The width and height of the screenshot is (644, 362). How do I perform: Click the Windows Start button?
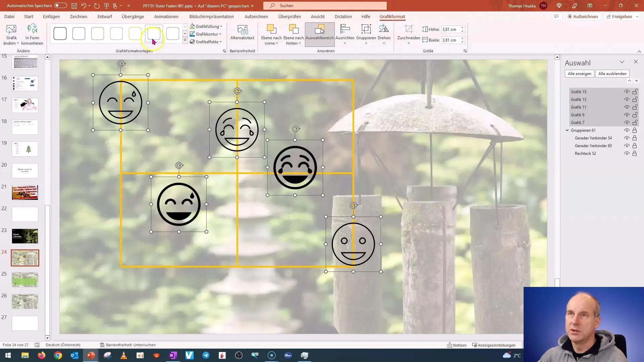[x=8, y=355]
